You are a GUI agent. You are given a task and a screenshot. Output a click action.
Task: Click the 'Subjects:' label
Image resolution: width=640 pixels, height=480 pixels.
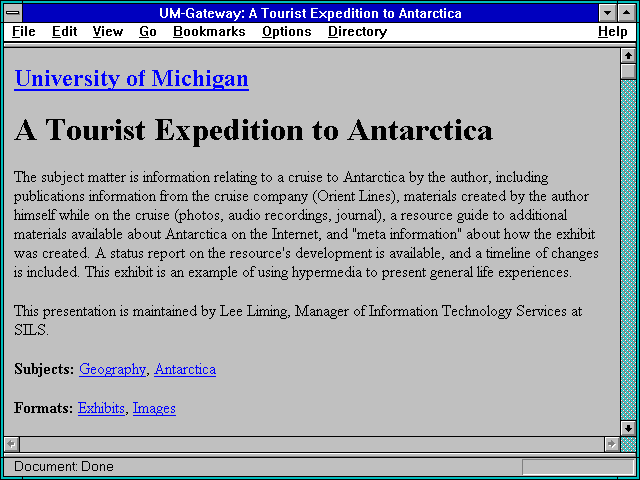point(44,369)
